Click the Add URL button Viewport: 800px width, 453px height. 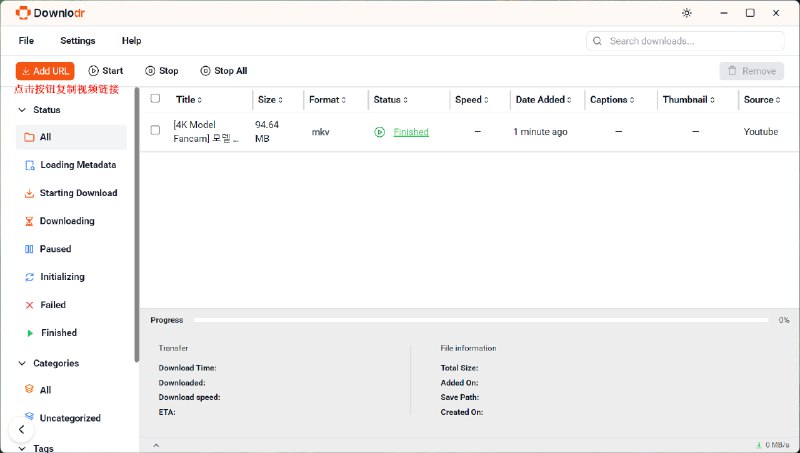[x=45, y=71]
